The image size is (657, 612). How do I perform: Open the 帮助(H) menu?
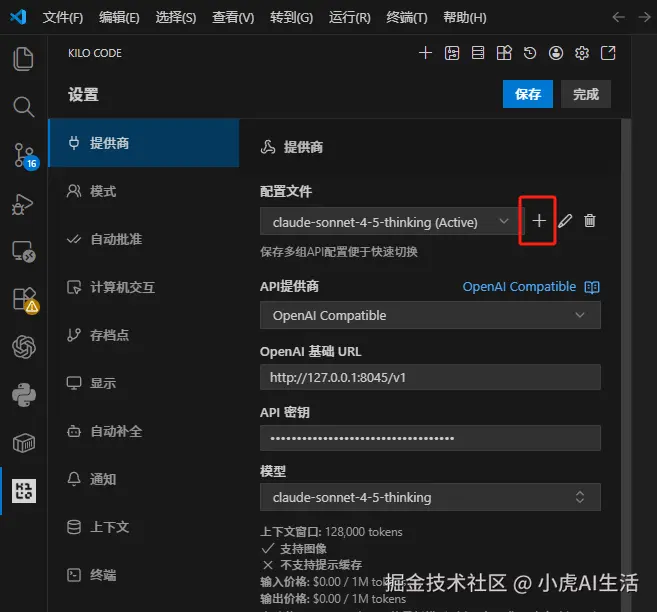tap(465, 17)
